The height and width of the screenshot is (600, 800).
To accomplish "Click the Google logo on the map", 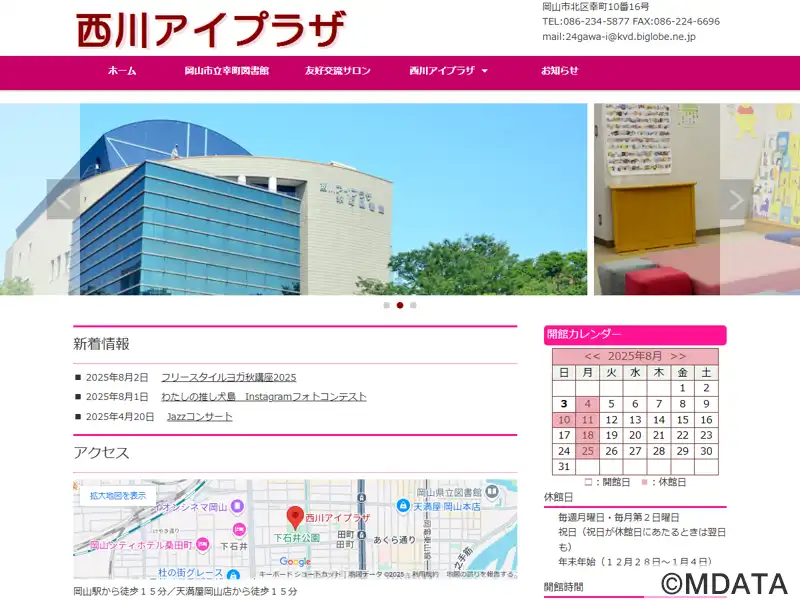I will tap(295, 562).
